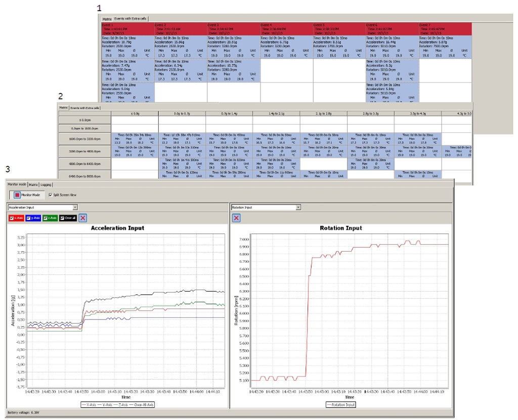Click Y-Axis entry in acceleration chart legend
Screen dimensions: 518x420
(105, 404)
